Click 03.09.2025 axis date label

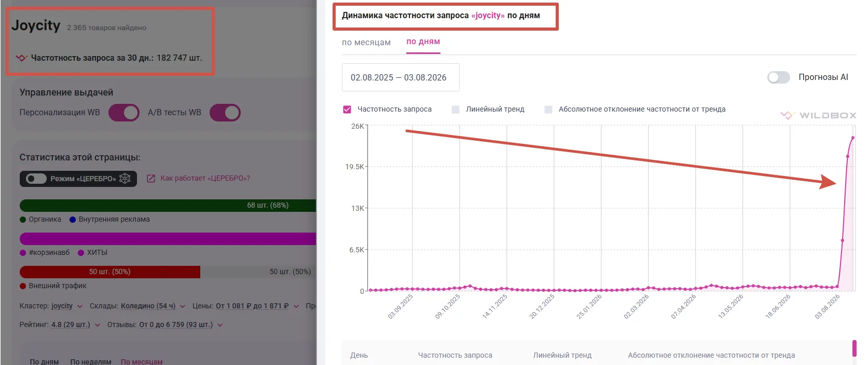[401, 306]
